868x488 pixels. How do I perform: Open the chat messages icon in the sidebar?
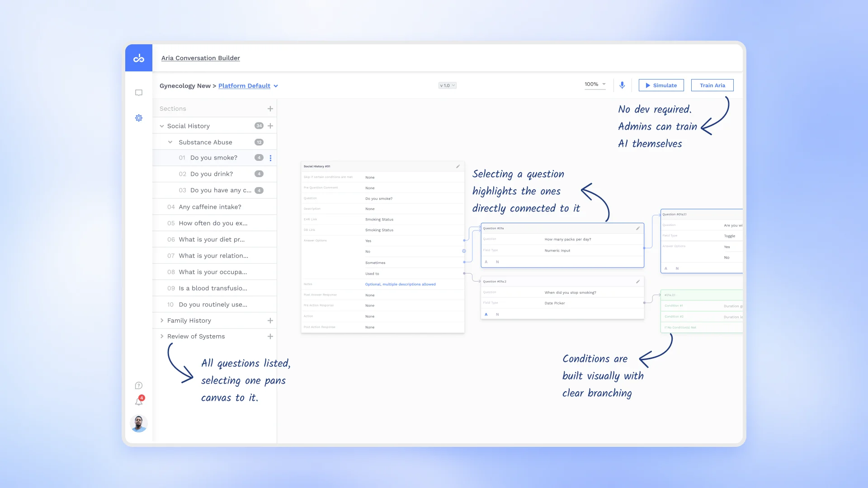click(x=139, y=93)
